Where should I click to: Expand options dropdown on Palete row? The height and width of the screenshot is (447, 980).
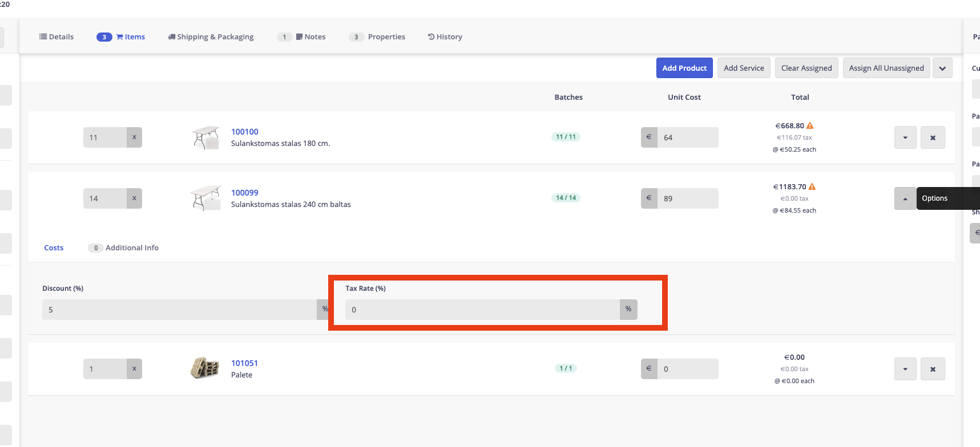[x=905, y=369]
